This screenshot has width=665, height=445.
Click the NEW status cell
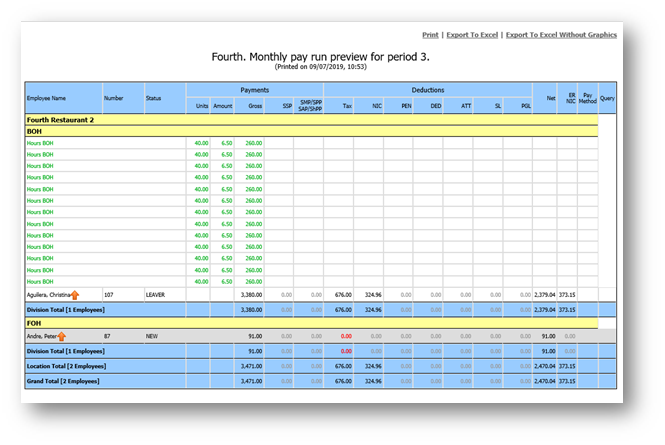153,337
